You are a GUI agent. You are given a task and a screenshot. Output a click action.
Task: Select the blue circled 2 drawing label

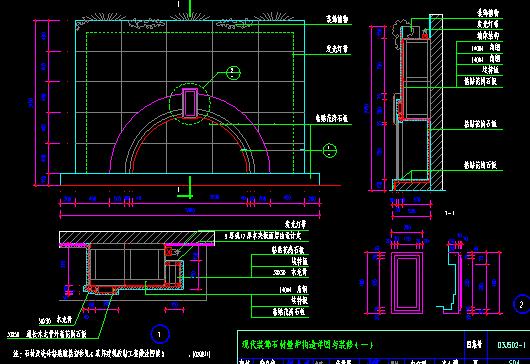click(x=522, y=304)
